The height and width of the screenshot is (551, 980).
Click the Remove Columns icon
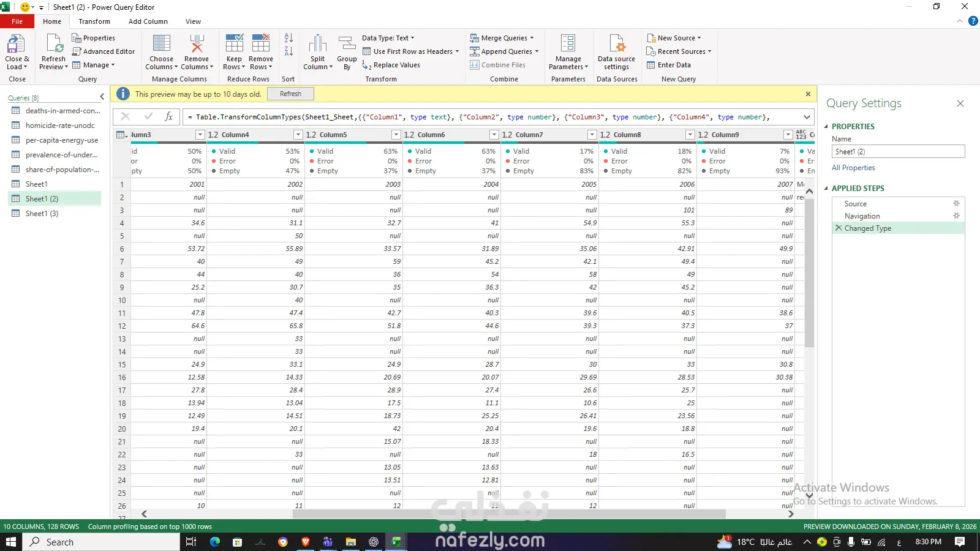pos(197,45)
